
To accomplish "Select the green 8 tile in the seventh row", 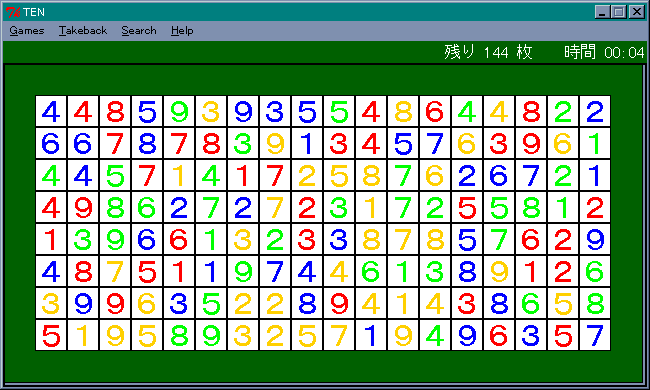I will [595, 303].
